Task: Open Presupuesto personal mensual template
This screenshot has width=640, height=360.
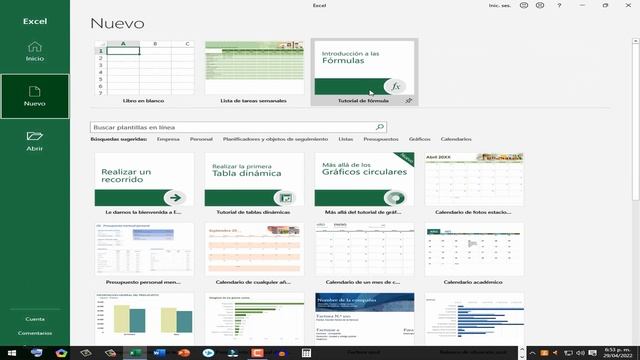Action: [x=144, y=254]
